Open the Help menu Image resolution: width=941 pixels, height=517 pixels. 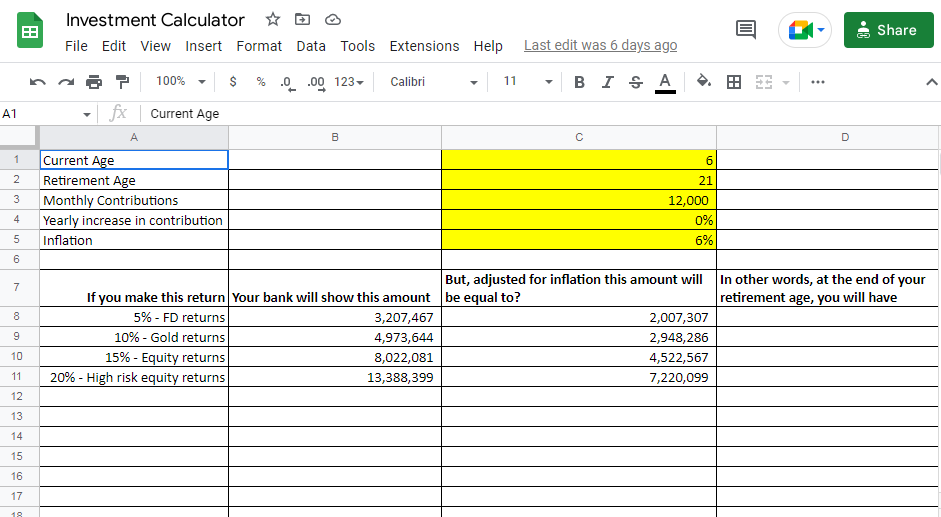coord(488,46)
